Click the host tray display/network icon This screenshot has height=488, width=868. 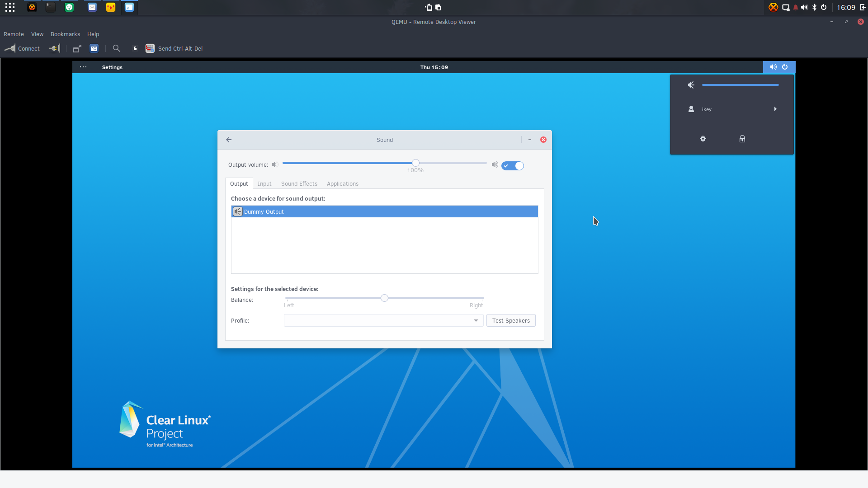[x=786, y=7]
